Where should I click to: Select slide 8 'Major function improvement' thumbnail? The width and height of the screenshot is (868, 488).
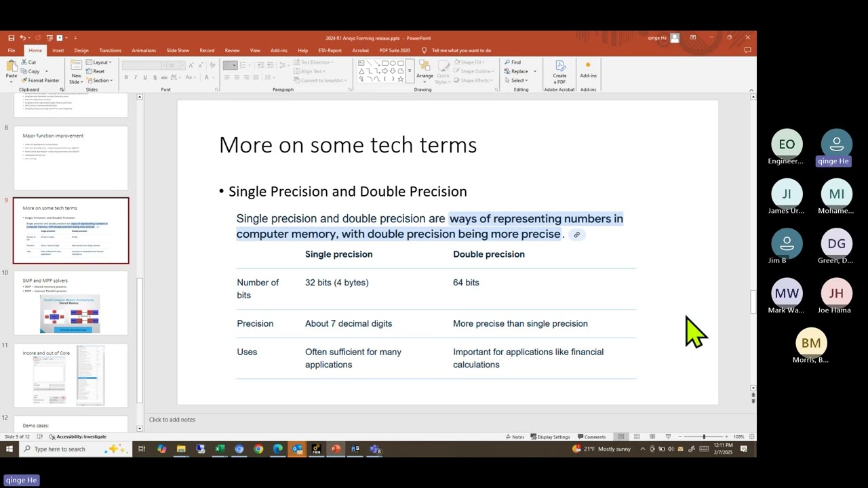[x=71, y=158]
